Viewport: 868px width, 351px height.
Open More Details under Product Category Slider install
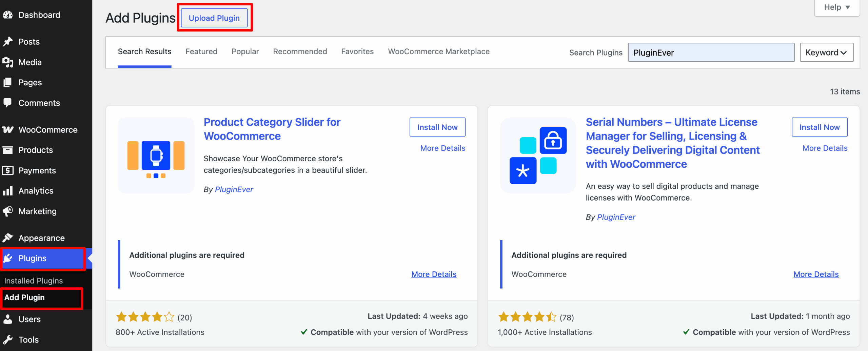point(443,148)
